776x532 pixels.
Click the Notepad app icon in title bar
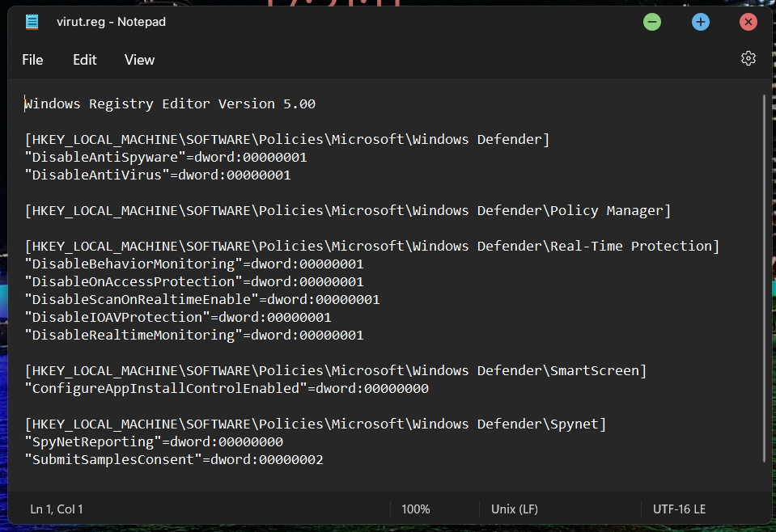pos(32,22)
